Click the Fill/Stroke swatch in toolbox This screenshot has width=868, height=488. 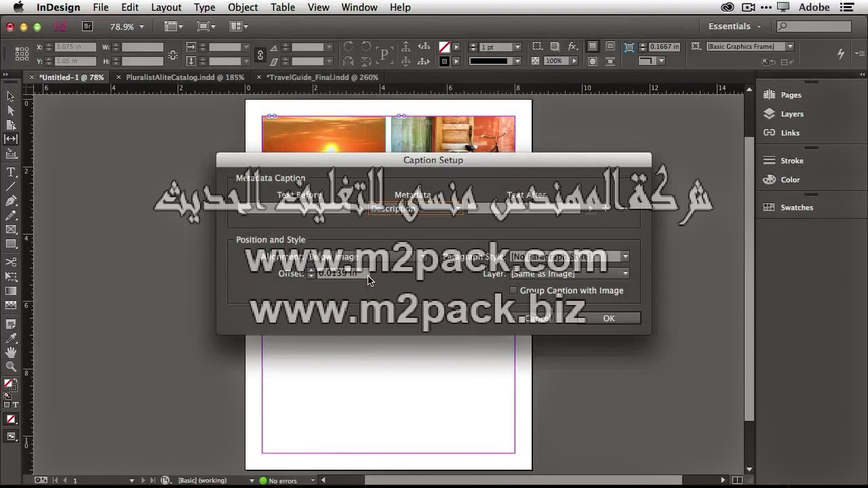(9, 385)
